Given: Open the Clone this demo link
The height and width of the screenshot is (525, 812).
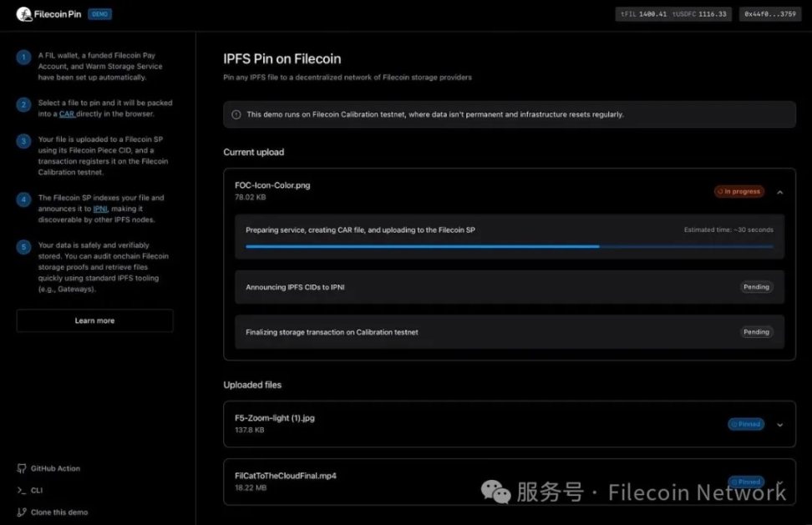Looking at the screenshot, I should point(58,512).
